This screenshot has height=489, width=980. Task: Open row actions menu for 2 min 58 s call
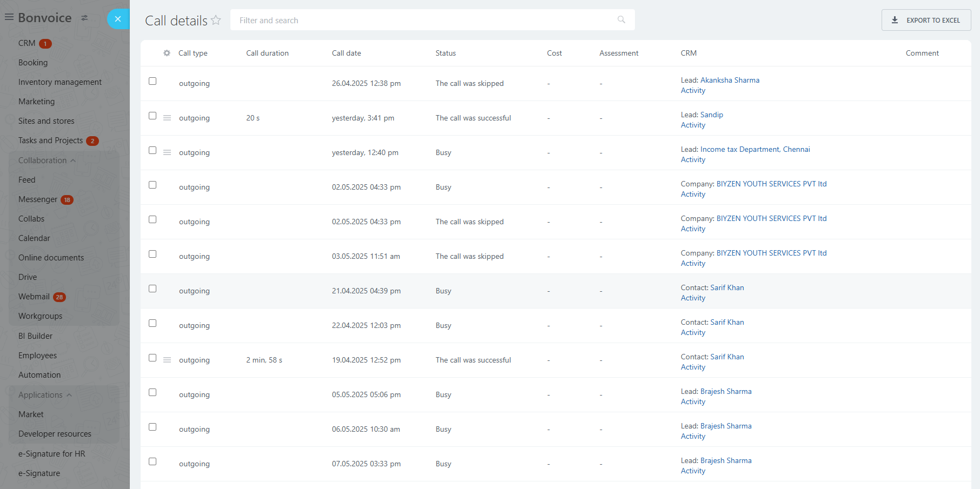(x=167, y=360)
